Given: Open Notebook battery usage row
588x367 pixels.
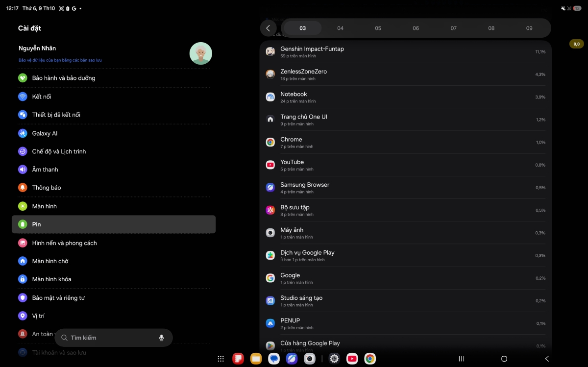Looking at the screenshot, I should (x=406, y=97).
